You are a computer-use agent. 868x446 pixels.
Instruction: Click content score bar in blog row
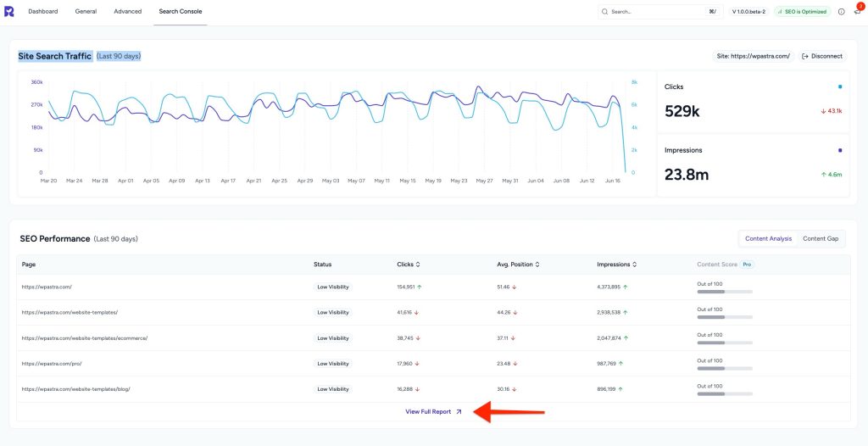(725, 394)
